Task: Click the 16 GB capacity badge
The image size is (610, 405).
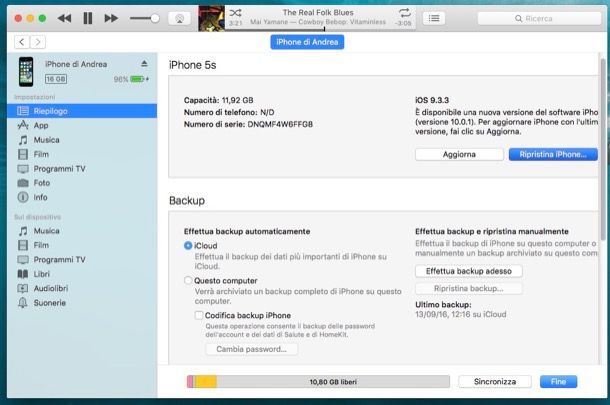Action: (56, 79)
